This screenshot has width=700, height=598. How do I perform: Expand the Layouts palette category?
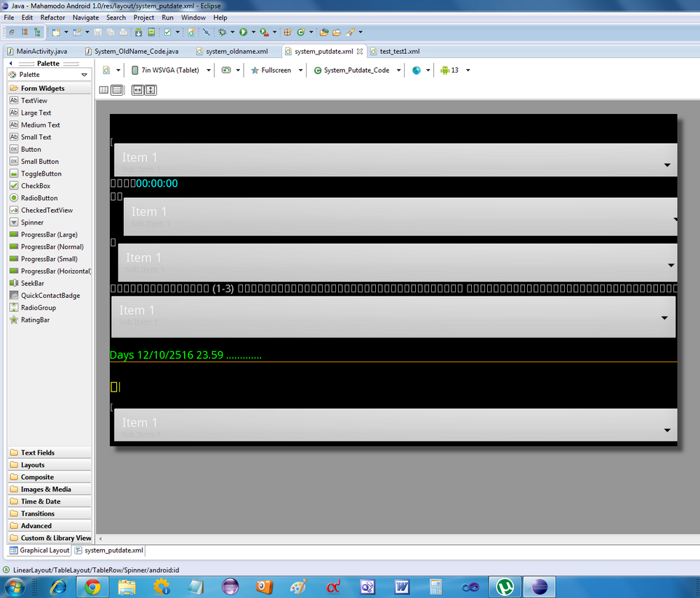[x=49, y=464]
